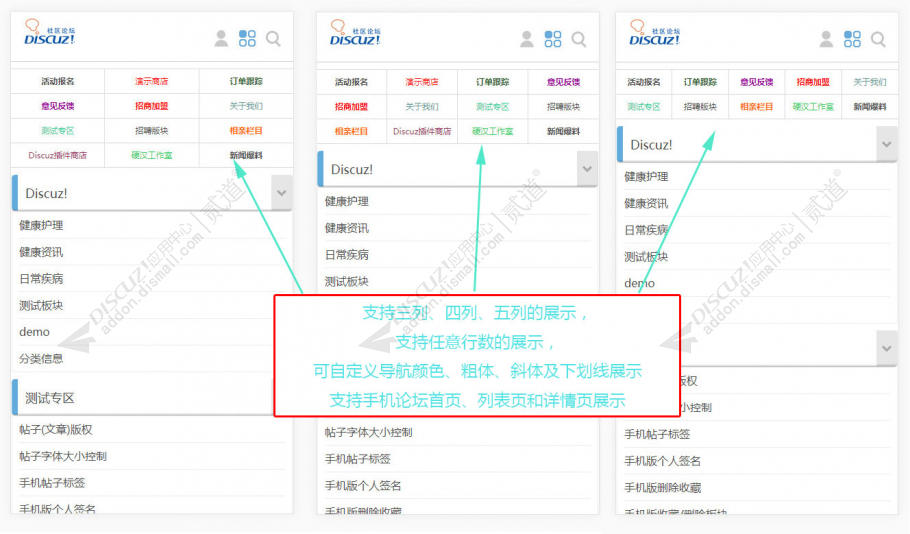Open 分类信息 forum in three-column screen
Viewport: 910px width, 534px height.
[x=41, y=359]
